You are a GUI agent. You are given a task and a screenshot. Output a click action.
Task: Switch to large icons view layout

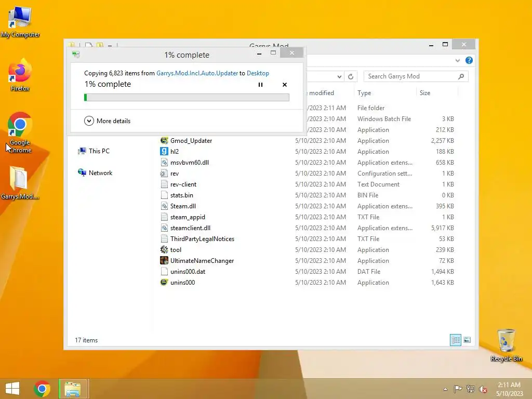[467, 340]
